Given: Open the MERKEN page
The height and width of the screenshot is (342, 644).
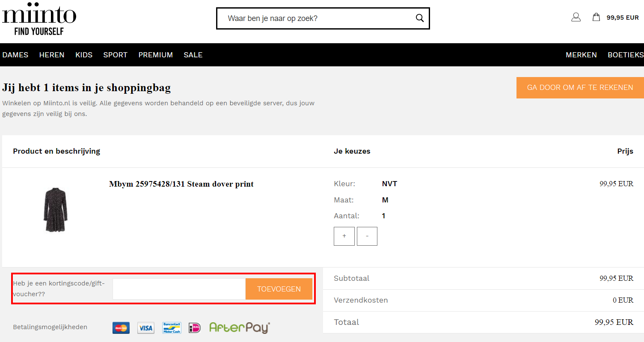Looking at the screenshot, I should pyautogui.click(x=581, y=55).
